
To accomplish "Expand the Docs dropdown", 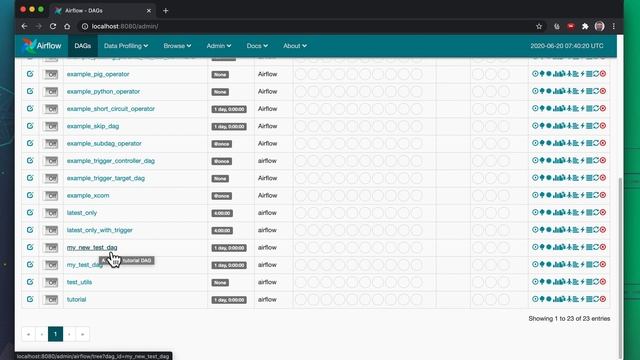I will coord(257,46).
